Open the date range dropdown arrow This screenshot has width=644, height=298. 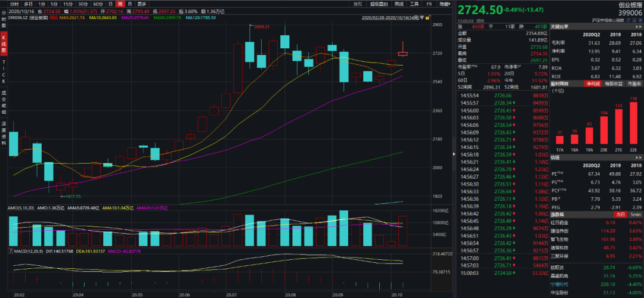422,18
